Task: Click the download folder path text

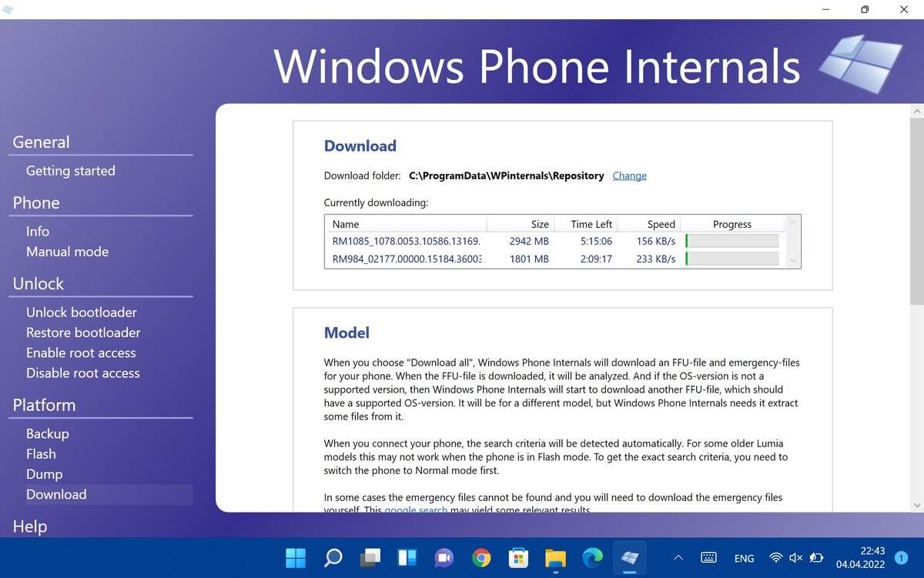Action: tap(507, 175)
